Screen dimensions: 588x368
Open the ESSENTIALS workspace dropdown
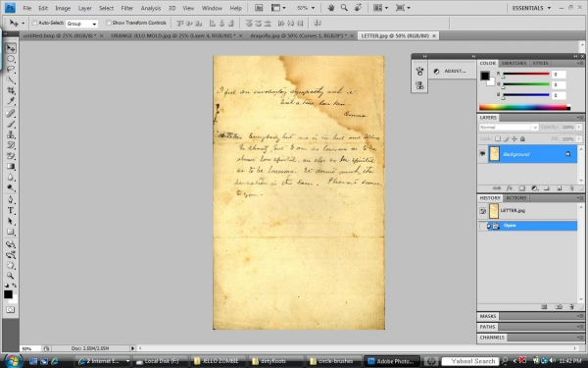[531, 8]
